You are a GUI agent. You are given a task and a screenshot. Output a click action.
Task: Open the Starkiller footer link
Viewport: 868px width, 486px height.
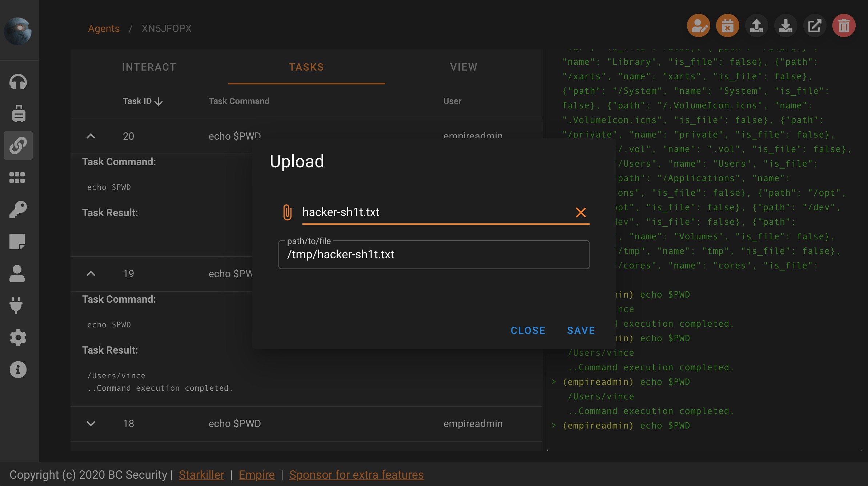pyautogui.click(x=201, y=475)
